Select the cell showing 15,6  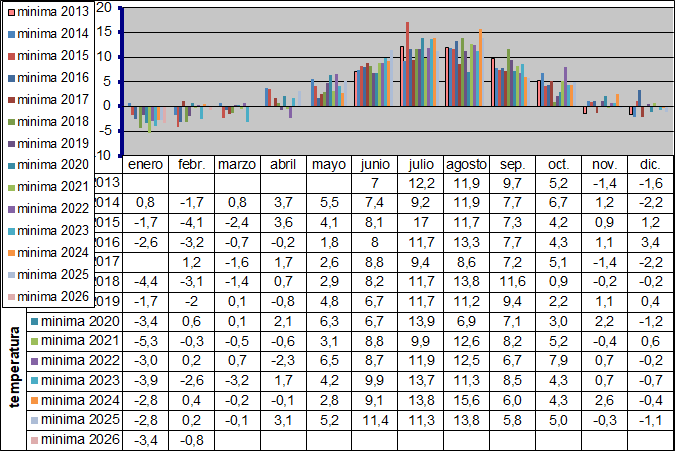coord(464,401)
